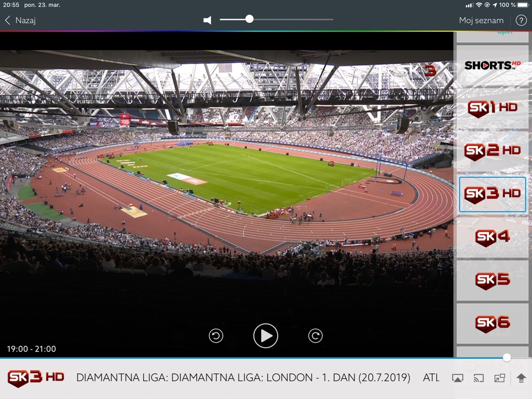Switch to Shorts HD channel

pos(492,65)
